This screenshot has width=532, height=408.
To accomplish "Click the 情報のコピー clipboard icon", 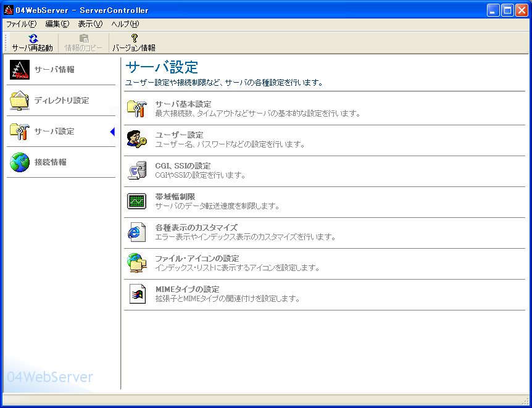I will click(84, 38).
